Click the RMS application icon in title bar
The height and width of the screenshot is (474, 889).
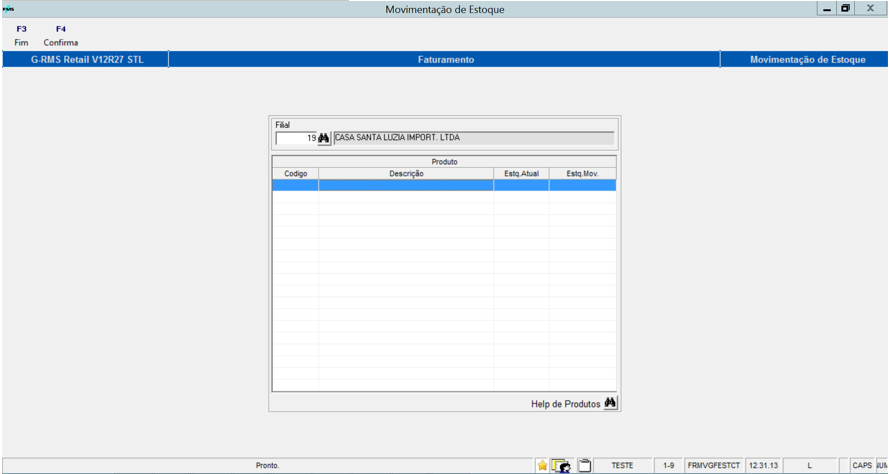click(8, 9)
